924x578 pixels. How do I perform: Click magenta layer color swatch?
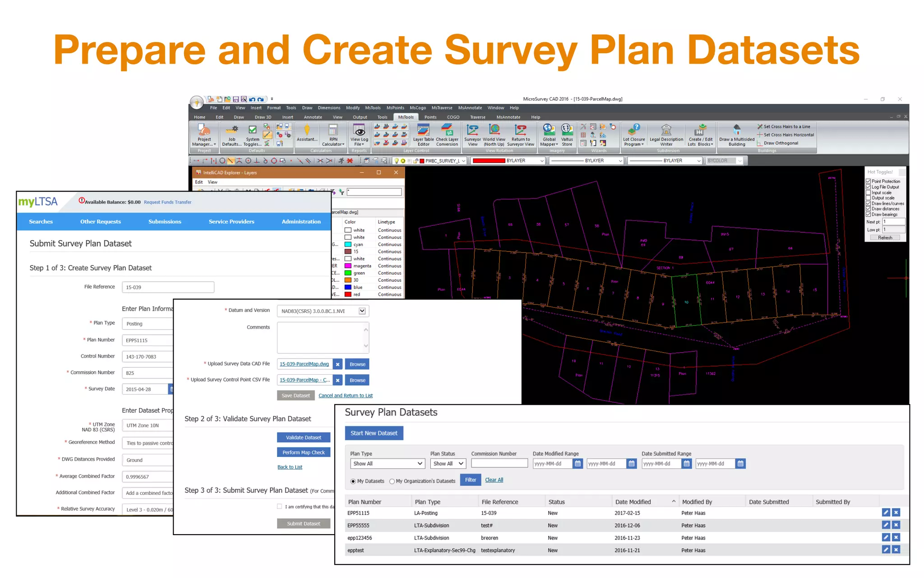pos(348,266)
